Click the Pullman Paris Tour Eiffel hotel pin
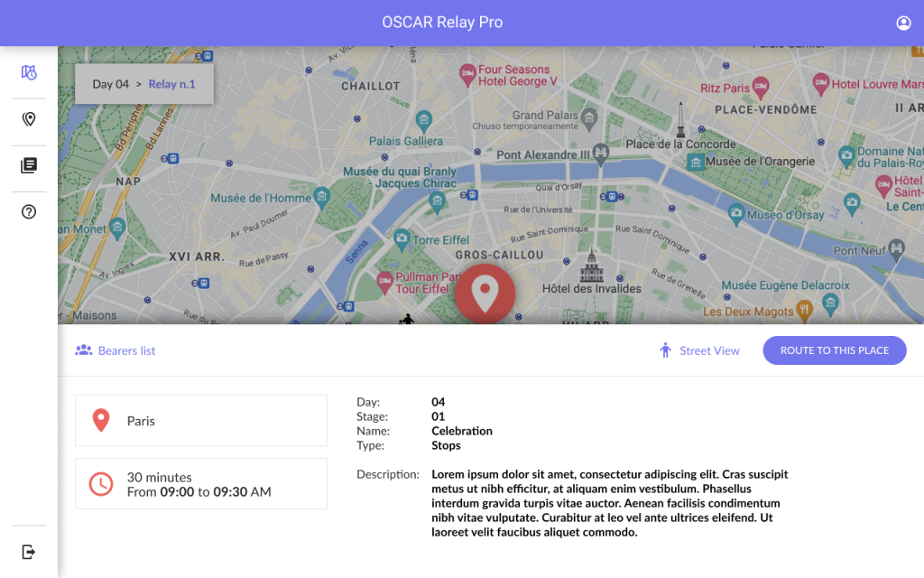The image size is (924, 578). coord(384,283)
